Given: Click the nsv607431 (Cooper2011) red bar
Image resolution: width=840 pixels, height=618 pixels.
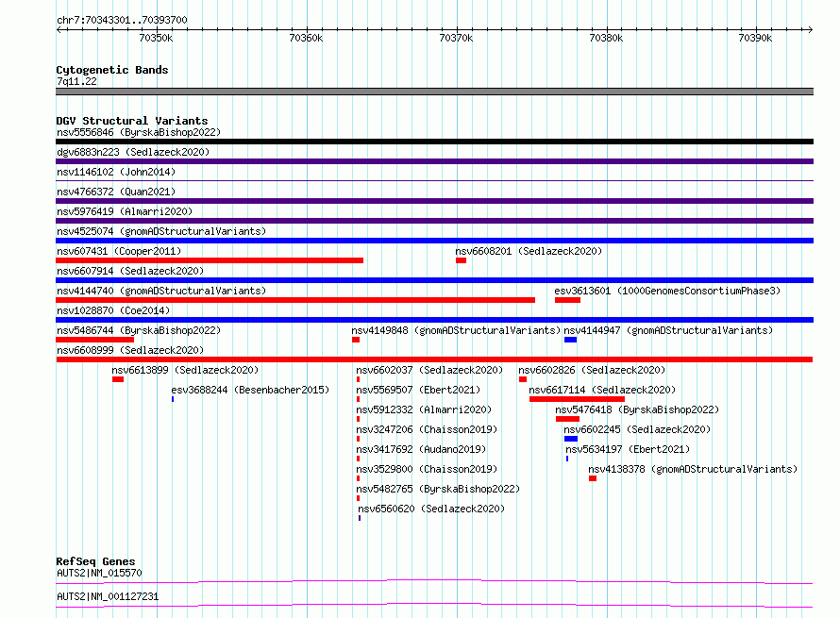Looking at the screenshot, I should pyautogui.click(x=210, y=260).
